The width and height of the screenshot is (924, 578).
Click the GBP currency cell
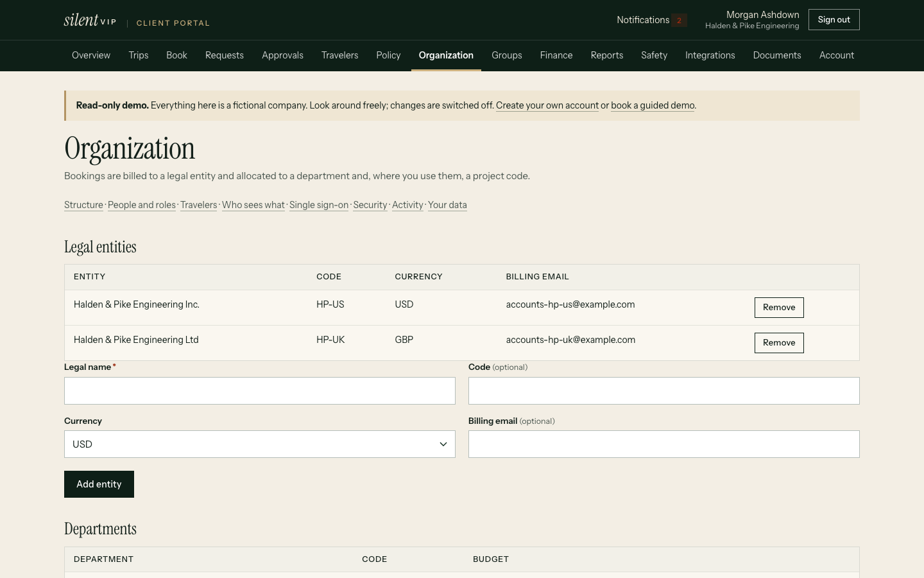coord(404,340)
